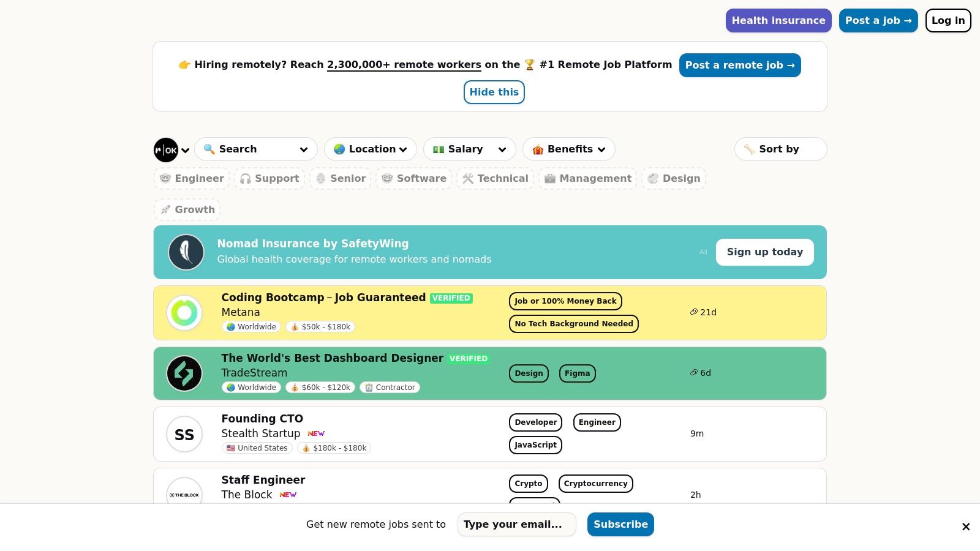Click The Block company name

(247, 495)
